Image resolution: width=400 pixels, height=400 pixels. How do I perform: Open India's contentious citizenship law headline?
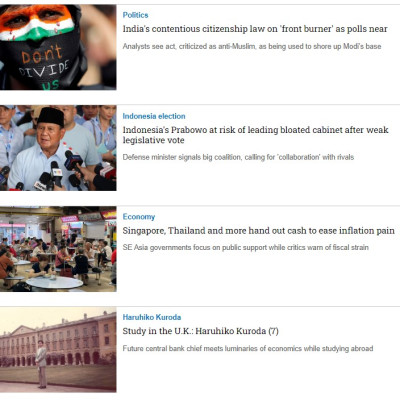255,29
